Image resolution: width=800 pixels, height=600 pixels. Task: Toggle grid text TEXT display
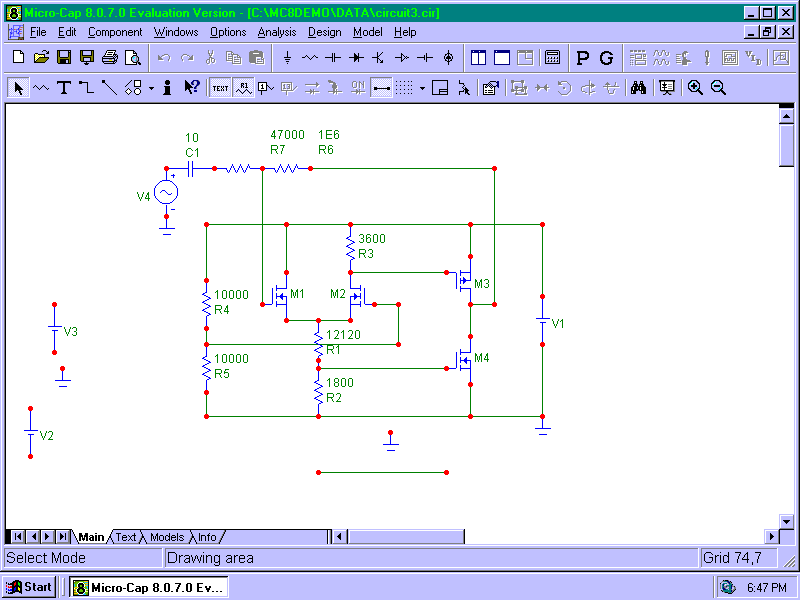point(220,88)
